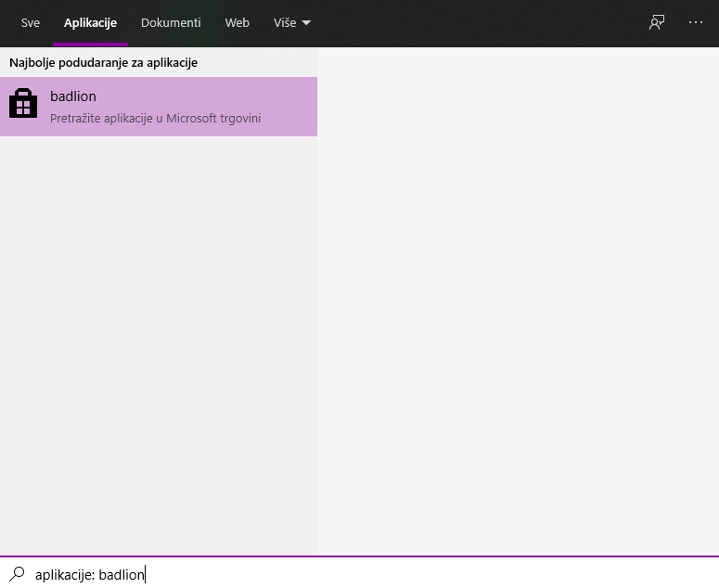Click the search magnifier icon
719x588 pixels.
[x=17, y=574]
